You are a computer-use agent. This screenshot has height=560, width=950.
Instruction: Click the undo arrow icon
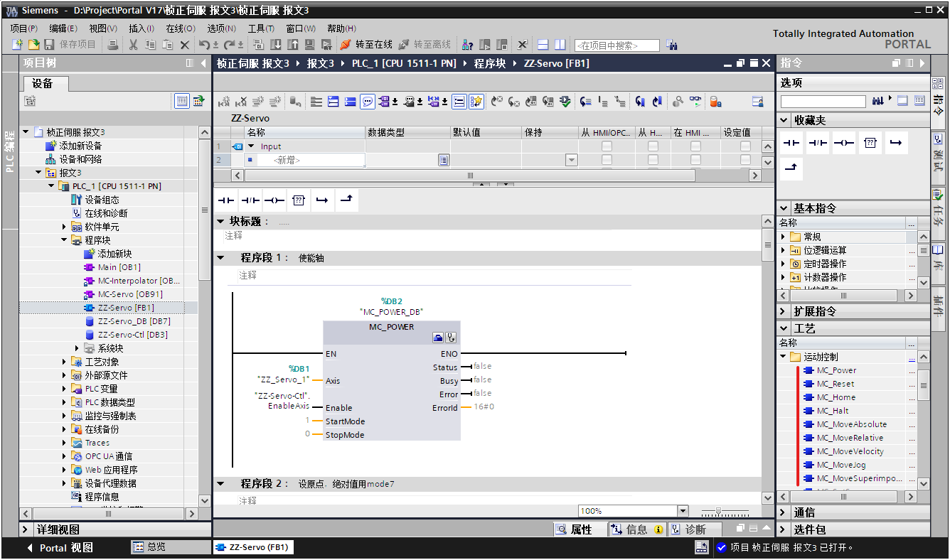(x=204, y=45)
